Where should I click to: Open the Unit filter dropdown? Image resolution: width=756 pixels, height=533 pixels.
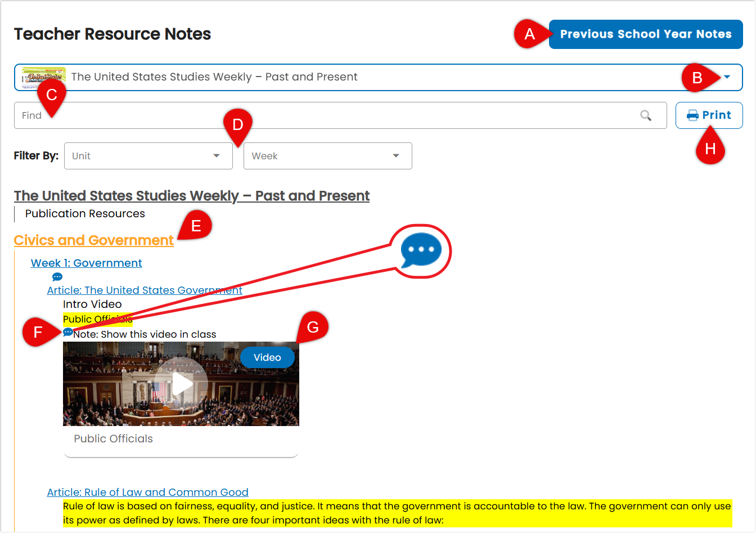pyautogui.click(x=148, y=156)
